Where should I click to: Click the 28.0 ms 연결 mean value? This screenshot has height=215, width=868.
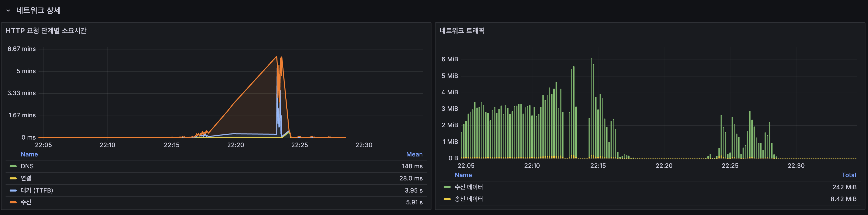pos(411,178)
